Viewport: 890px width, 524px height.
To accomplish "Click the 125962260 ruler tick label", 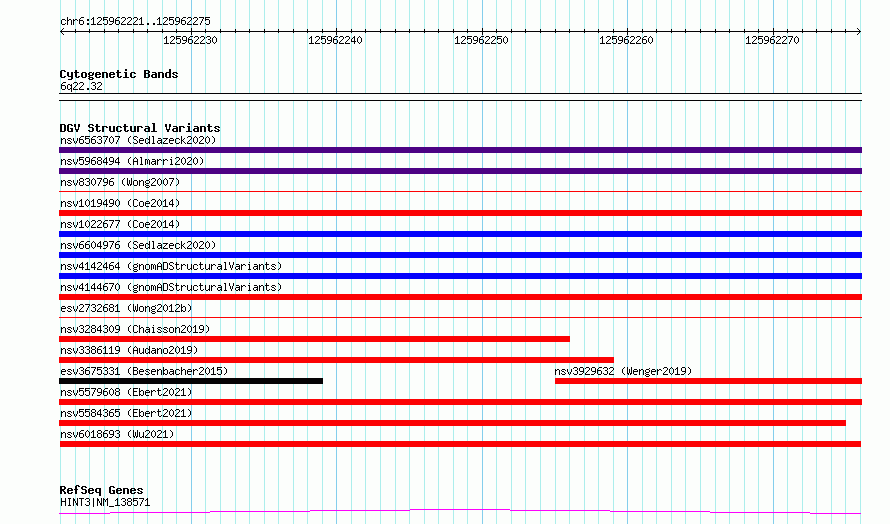I will pos(626,40).
